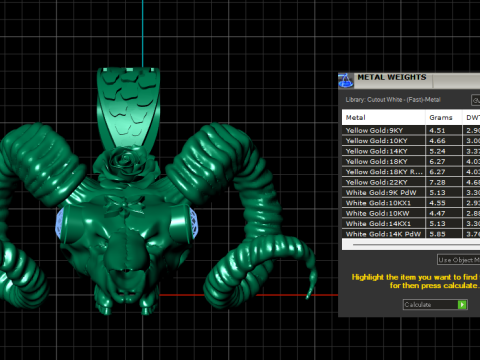Select the blue gem setting on the skull's left side
This screenshot has width=480, height=360.
click(x=59, y=223)
